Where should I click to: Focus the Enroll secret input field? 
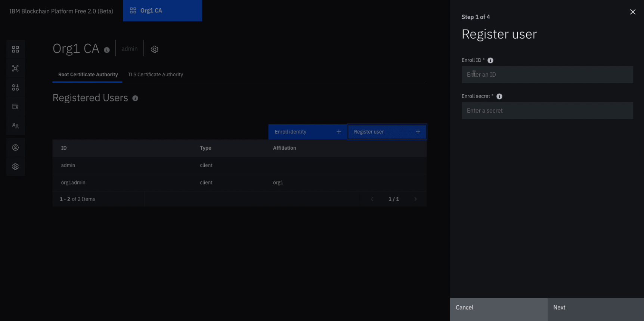pyautogui.click(x=547, y=110)
